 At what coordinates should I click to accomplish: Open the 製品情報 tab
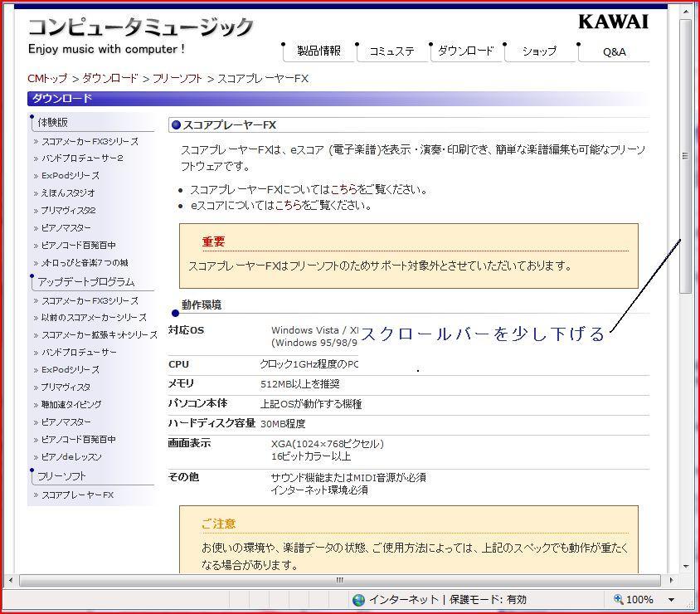[x=318, y=51]
